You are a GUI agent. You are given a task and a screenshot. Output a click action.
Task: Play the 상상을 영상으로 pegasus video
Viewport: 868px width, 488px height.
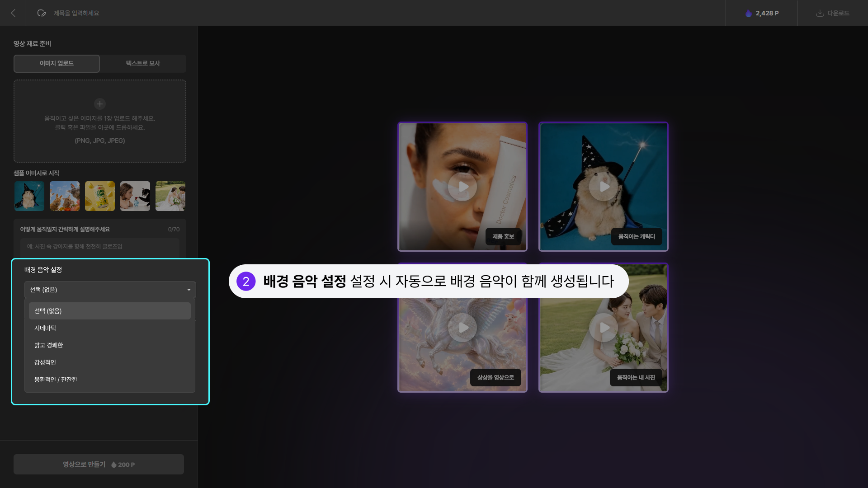(x=462, y=328)
